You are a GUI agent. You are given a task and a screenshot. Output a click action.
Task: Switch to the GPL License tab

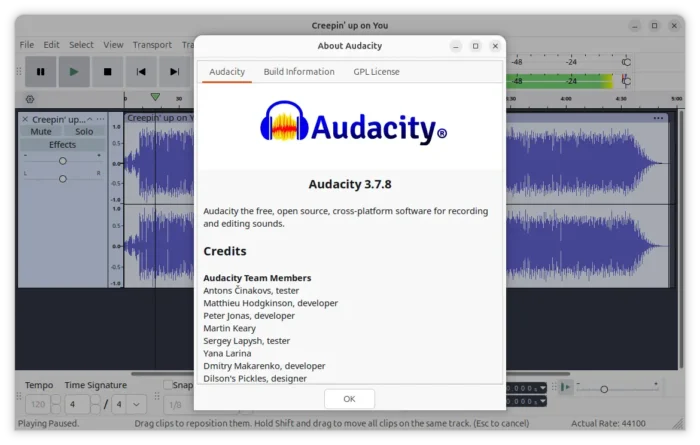click(x=376, y=71)
